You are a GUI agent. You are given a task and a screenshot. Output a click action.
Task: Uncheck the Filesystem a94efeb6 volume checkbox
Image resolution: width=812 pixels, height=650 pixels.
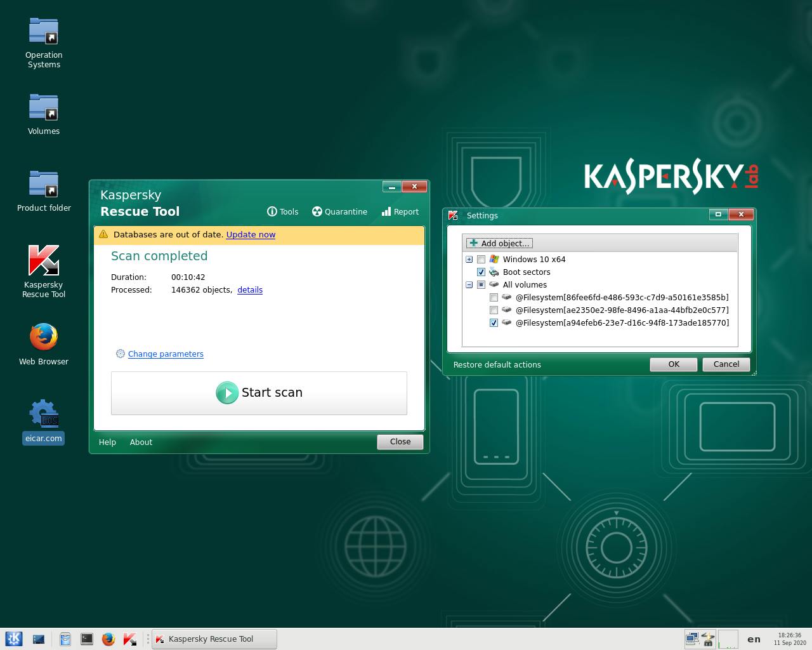point(494,322)
